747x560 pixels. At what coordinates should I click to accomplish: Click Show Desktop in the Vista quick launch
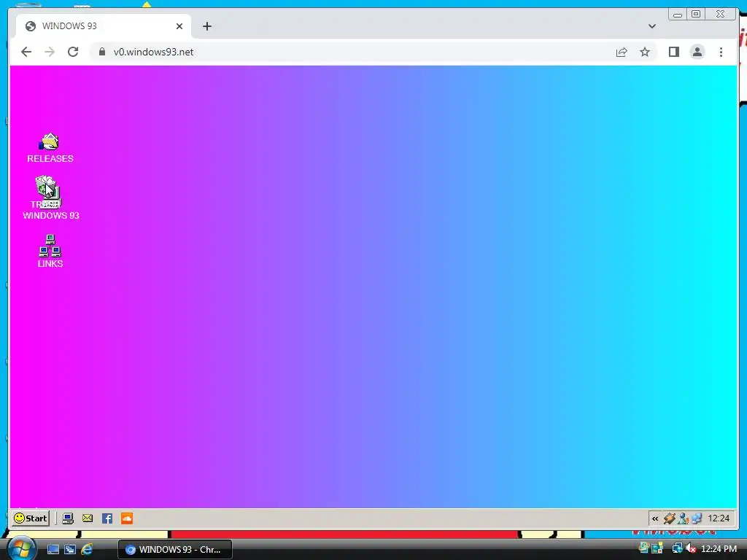click(x=53, y=550)
